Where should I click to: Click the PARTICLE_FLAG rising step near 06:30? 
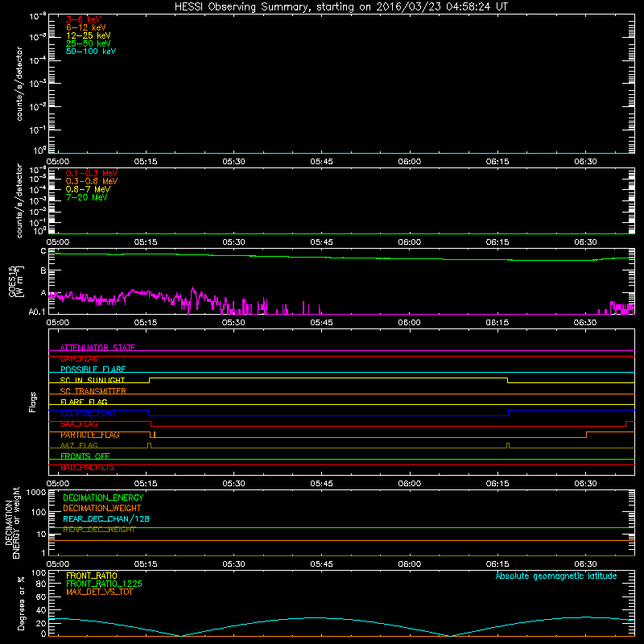pos(587,435)
